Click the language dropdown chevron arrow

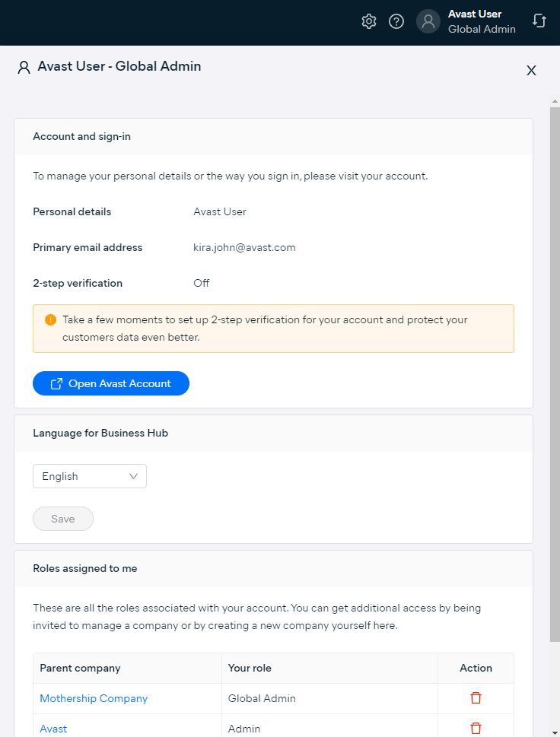coord(134,477)
